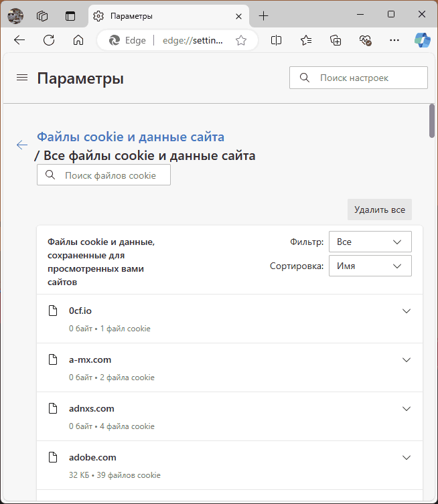Image resolution: width=438 pixels, height=504 pixels.
Task: Open the Favorites list
Action: coord(306,40)
